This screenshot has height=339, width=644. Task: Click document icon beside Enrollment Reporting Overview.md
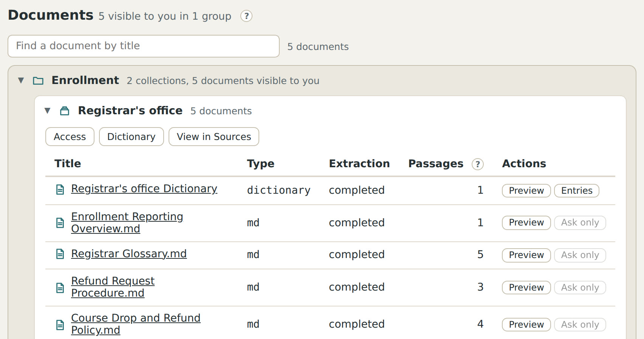pyautogui.click(x=60, y=223)
